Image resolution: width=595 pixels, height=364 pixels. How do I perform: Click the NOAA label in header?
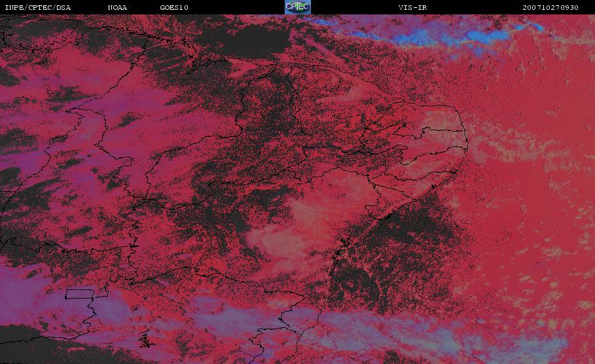coord(118,8)
